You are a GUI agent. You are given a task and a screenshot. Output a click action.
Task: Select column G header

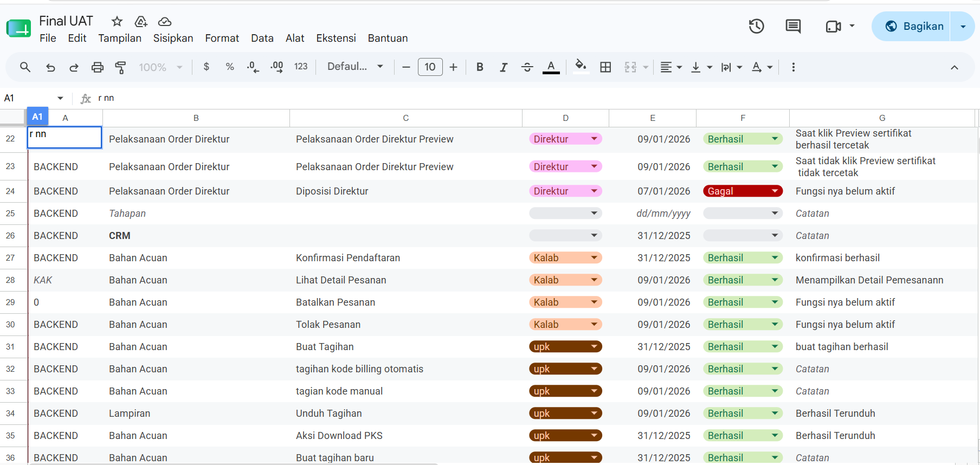tap(882, 118)
